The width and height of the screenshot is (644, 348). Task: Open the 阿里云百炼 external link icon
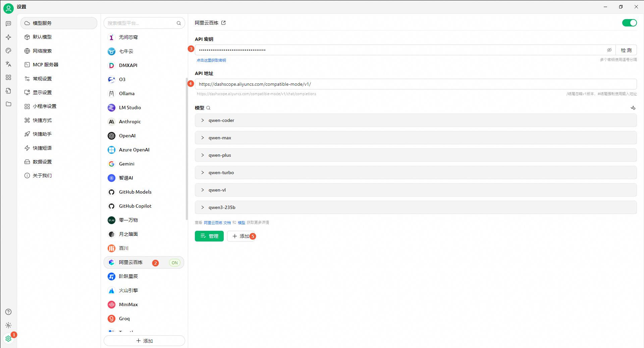pos(223,23)
